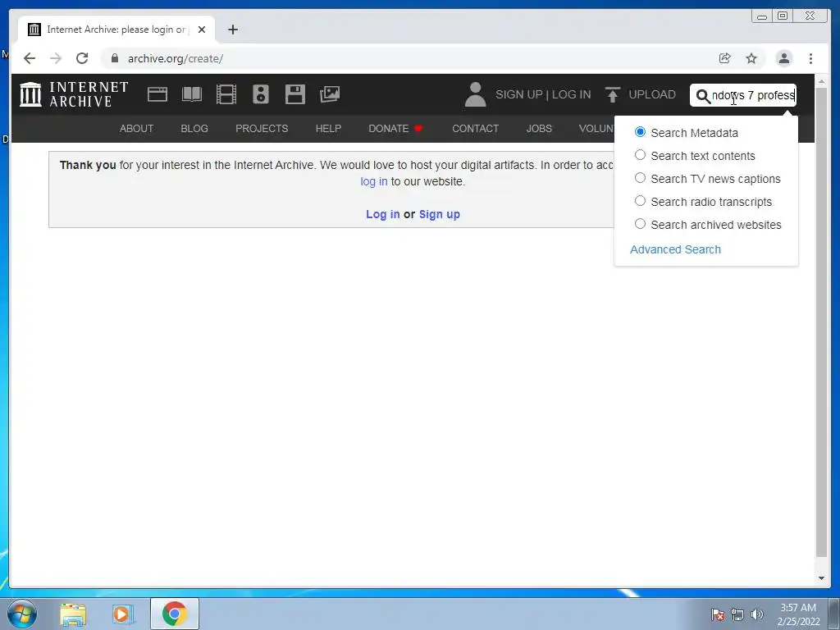Open the Internet Archive logo home link
840x630 pixels.
[74, 94]
